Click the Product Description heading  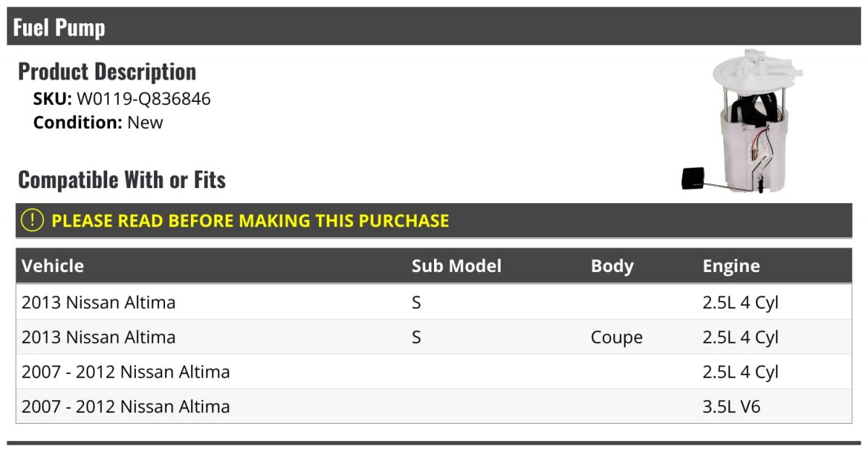107,72
